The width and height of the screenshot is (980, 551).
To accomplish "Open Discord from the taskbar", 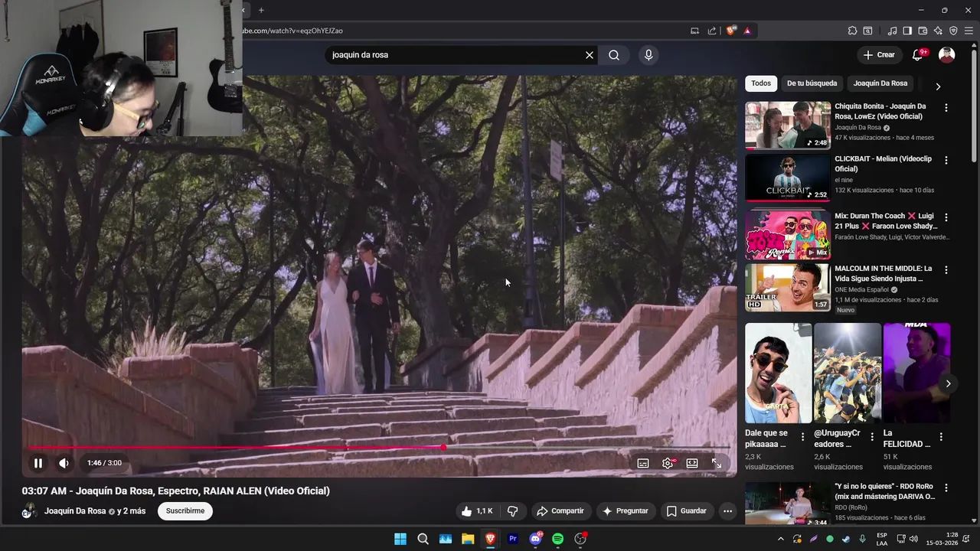I will [535, 539].
